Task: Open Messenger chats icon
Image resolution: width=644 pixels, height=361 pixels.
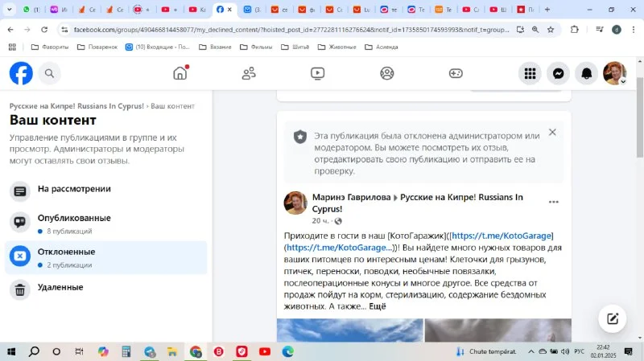Action: [558, 73]
